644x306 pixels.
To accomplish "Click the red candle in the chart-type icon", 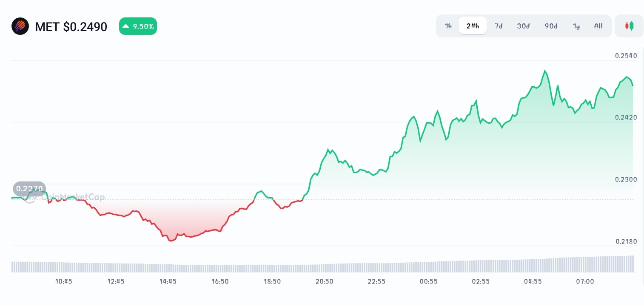I will [627, 25].
